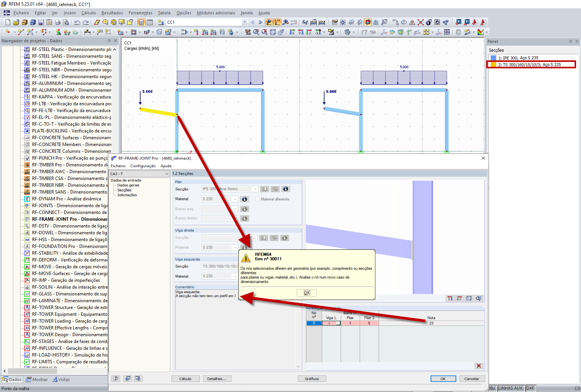Image resolution: width=581 pixels, height=392 pixels.
Task: Open Pilar section library icon
Action: point(264,189)
